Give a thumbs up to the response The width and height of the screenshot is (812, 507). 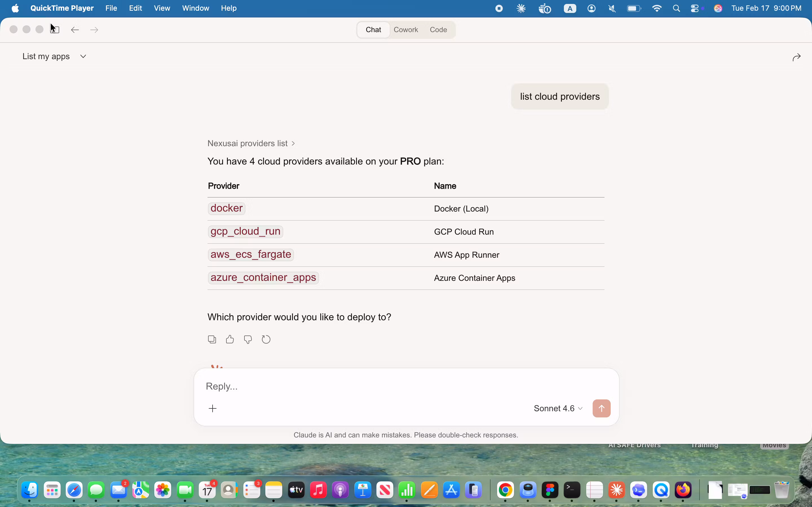[x=230, y=339]
